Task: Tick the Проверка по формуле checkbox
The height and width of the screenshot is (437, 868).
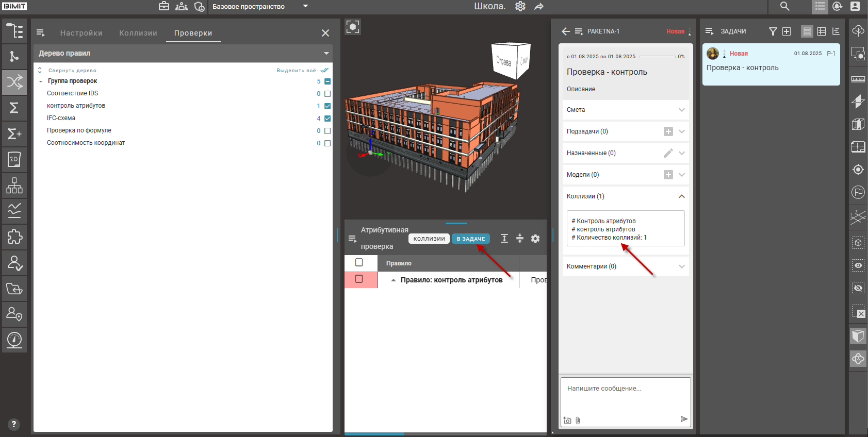Action: click(x=327, y=131)
